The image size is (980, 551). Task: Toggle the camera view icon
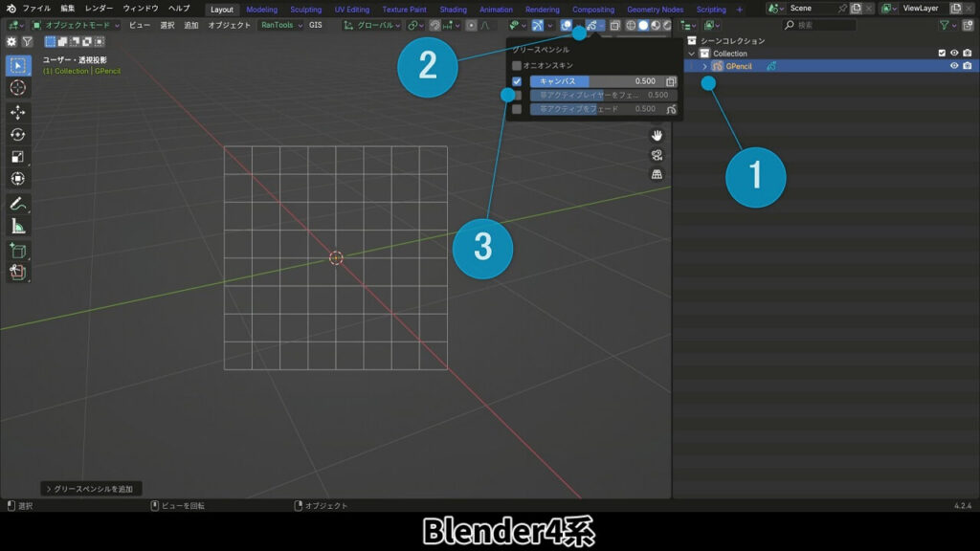coord(657,155)
